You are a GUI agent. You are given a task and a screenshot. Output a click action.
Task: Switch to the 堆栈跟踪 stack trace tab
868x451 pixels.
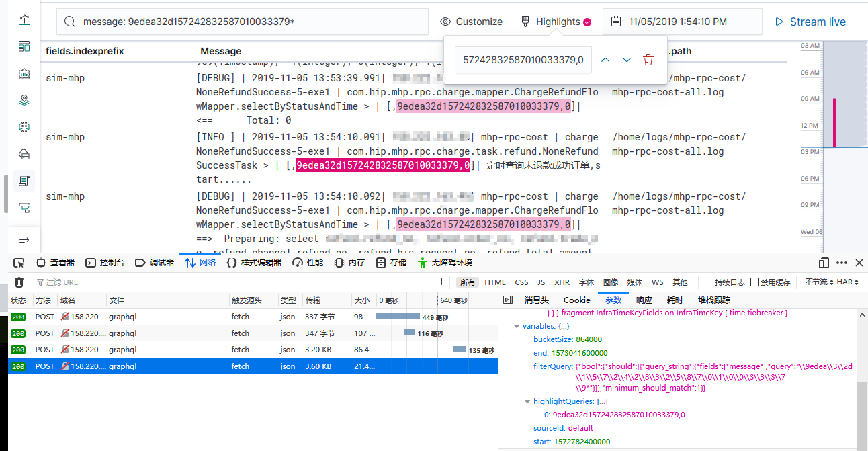(714, 300)
